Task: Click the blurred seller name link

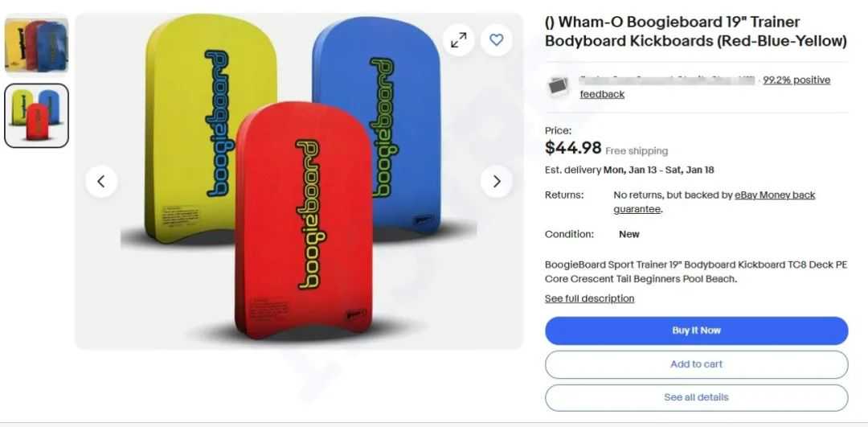Action: (667, 80)
